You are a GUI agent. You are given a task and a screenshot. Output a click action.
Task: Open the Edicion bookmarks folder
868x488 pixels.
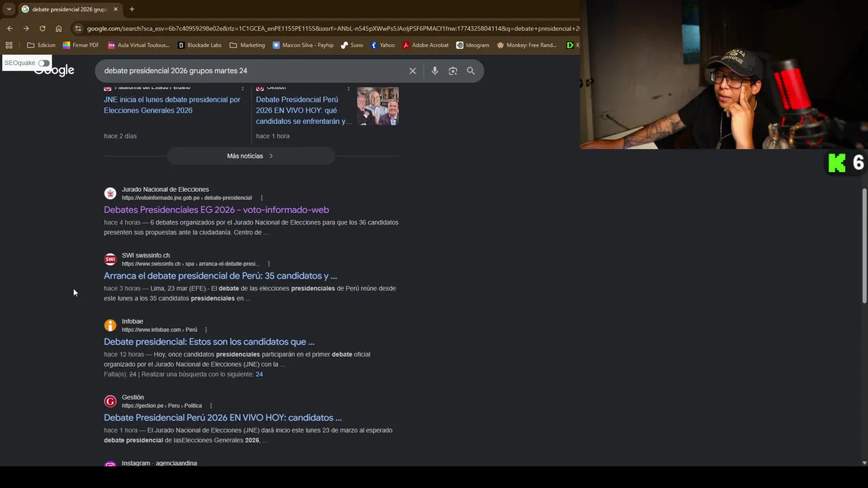click(x=41, y=45)
